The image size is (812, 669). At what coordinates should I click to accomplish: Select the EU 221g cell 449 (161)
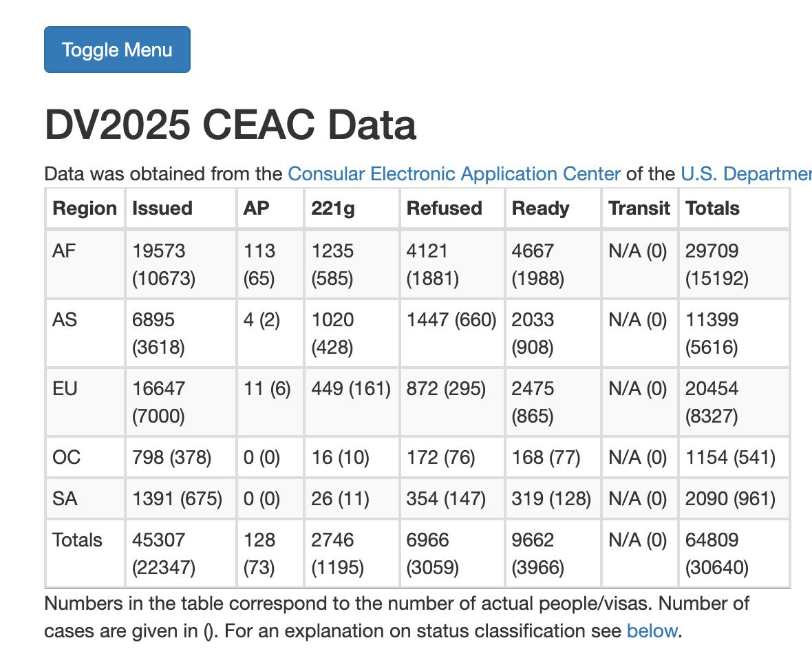pyautogui.click(x=351, y=389)
